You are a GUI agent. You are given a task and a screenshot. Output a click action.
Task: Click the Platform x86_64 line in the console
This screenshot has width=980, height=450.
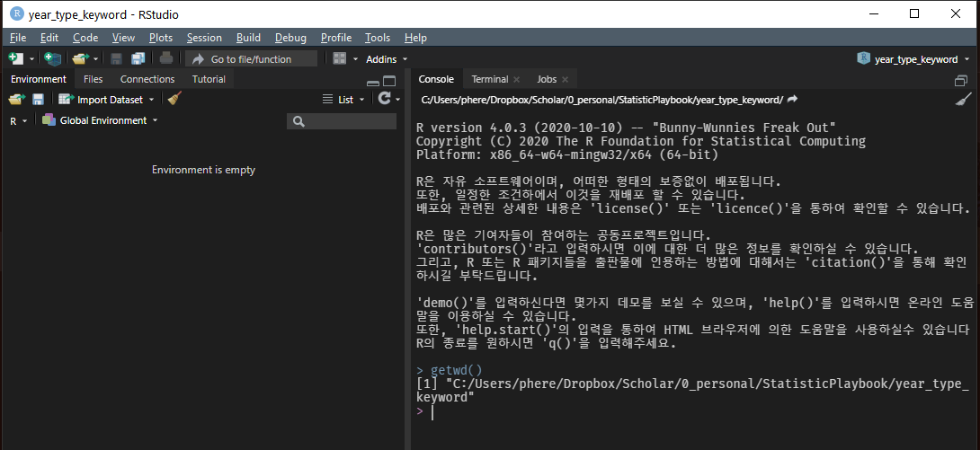click(x=567, y=154)
